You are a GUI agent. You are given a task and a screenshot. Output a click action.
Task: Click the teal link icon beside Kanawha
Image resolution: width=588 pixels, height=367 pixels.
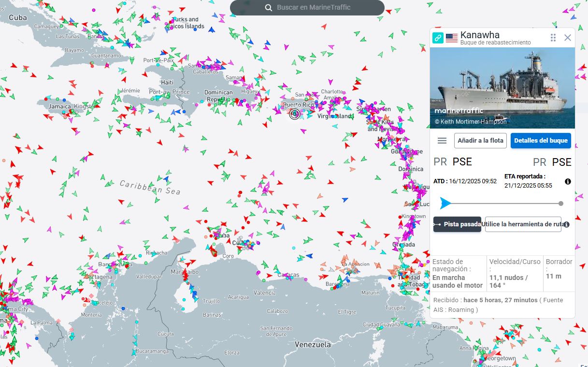click(x=438, y=38)
